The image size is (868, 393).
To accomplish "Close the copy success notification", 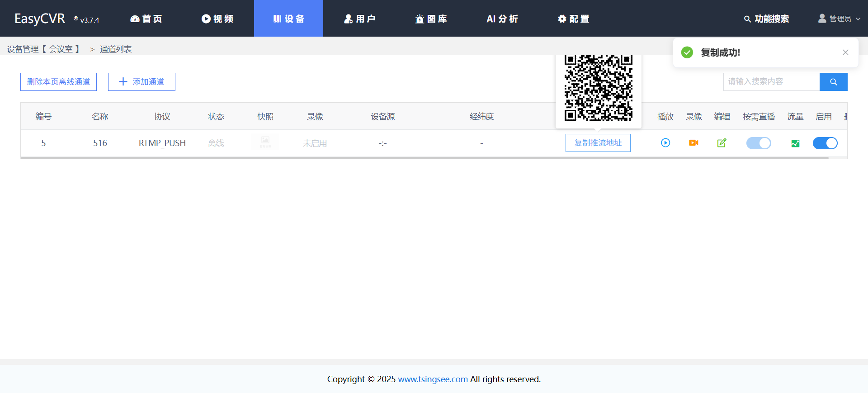I will [845, 52].
